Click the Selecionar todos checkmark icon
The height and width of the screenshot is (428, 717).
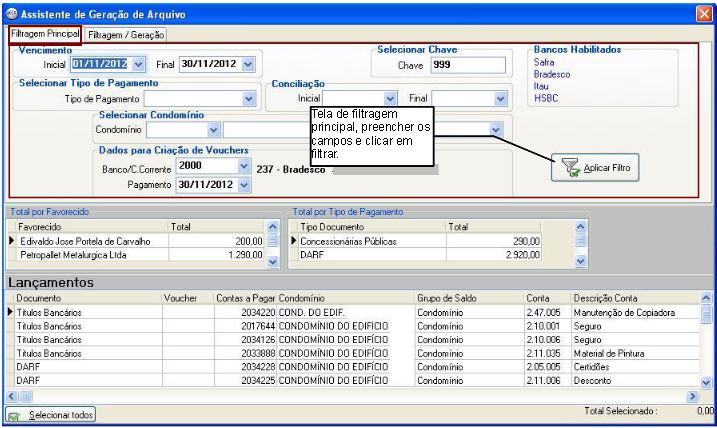pos(15,414)
